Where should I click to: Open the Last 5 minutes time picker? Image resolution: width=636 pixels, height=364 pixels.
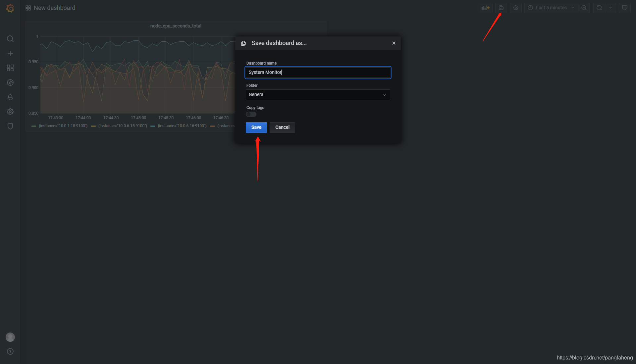pos(551,8)
